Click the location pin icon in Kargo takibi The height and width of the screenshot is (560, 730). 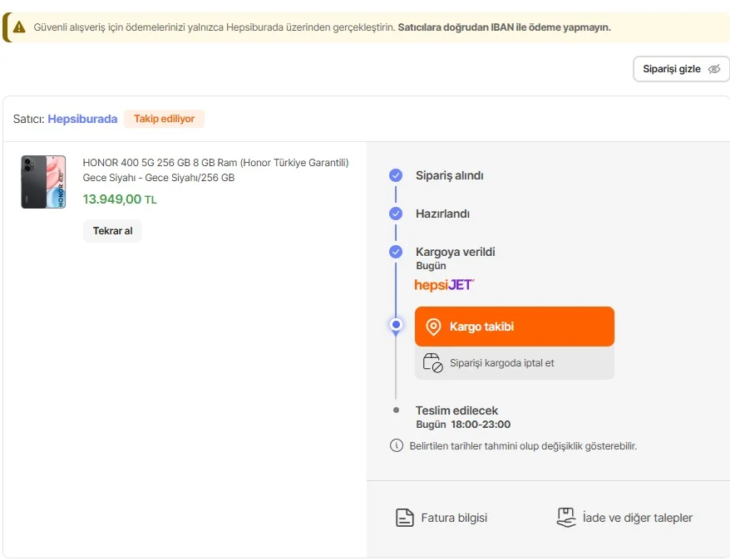pos(433,327)
